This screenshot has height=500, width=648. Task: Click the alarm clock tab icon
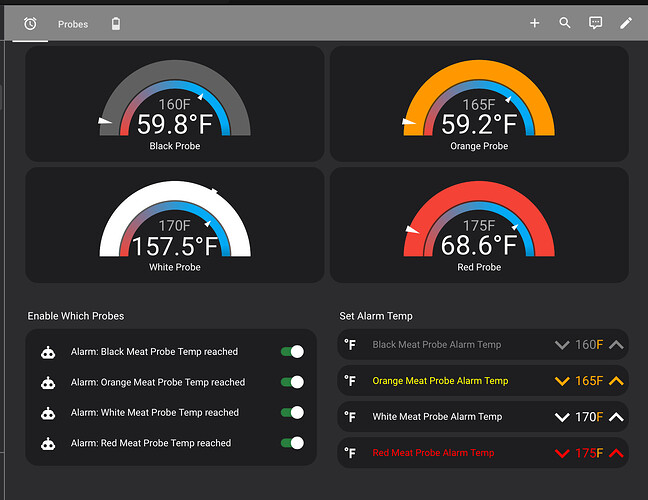click(30, 23)
